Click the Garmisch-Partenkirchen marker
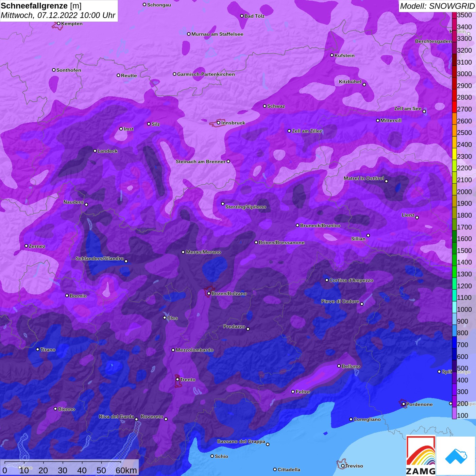This screenshot has height=476, width=476. (x=174, y=74)
